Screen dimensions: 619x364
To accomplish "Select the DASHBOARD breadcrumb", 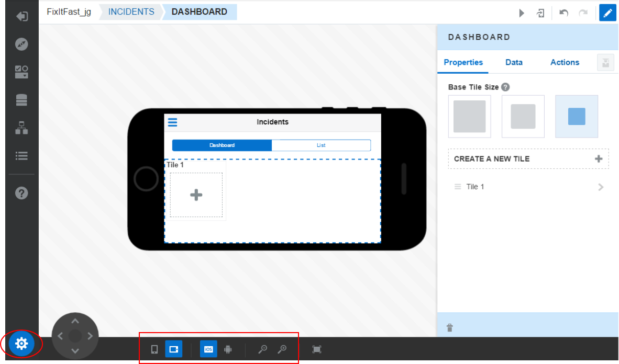I will (x=200, y=12).
